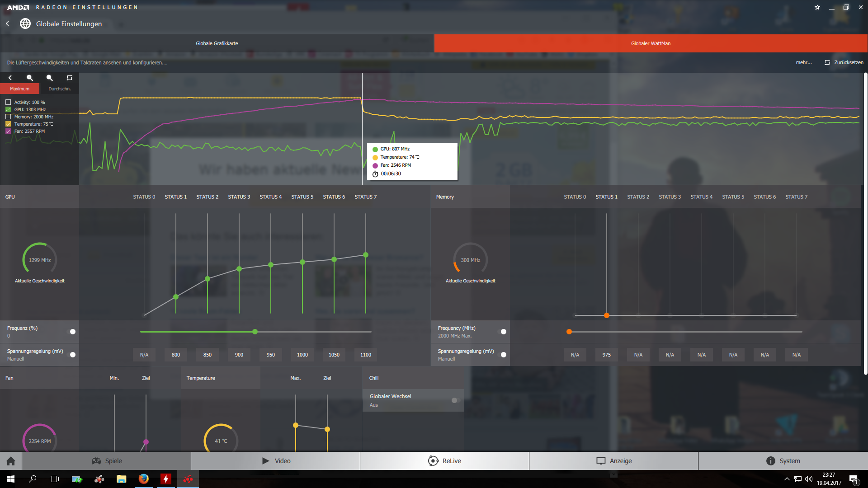Toggle the Memory Frequency (MHz) switch

coord(503,332)
